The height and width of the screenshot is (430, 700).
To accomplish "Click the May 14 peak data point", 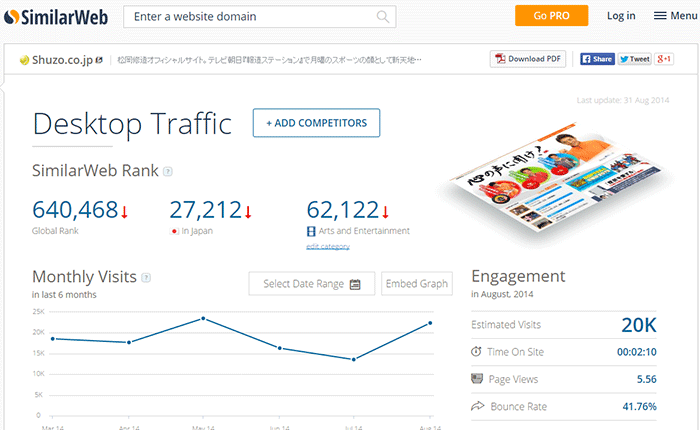I will (203, 318).
